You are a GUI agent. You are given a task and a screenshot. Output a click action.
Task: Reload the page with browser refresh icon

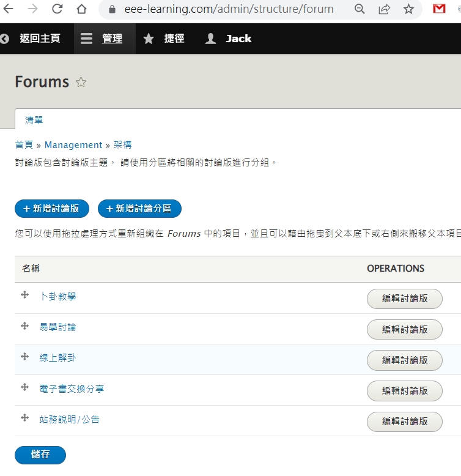[57, 9]
